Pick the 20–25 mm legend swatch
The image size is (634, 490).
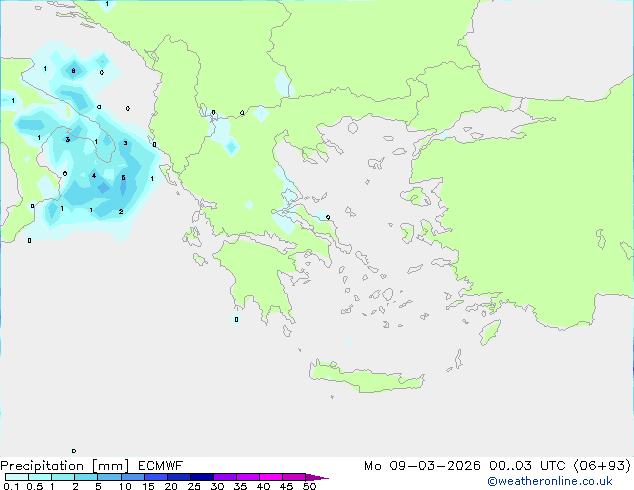[178, 477]
